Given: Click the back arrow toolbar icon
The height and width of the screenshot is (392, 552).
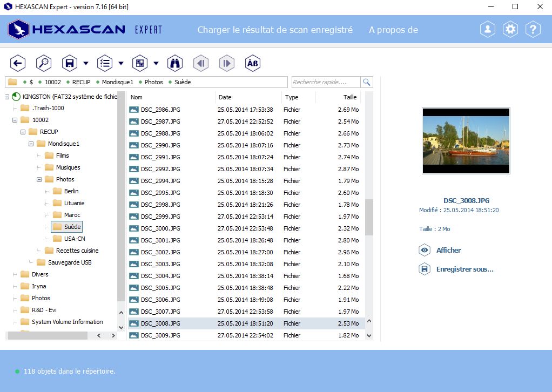Looking at the screenshot, I should (18, 63).
